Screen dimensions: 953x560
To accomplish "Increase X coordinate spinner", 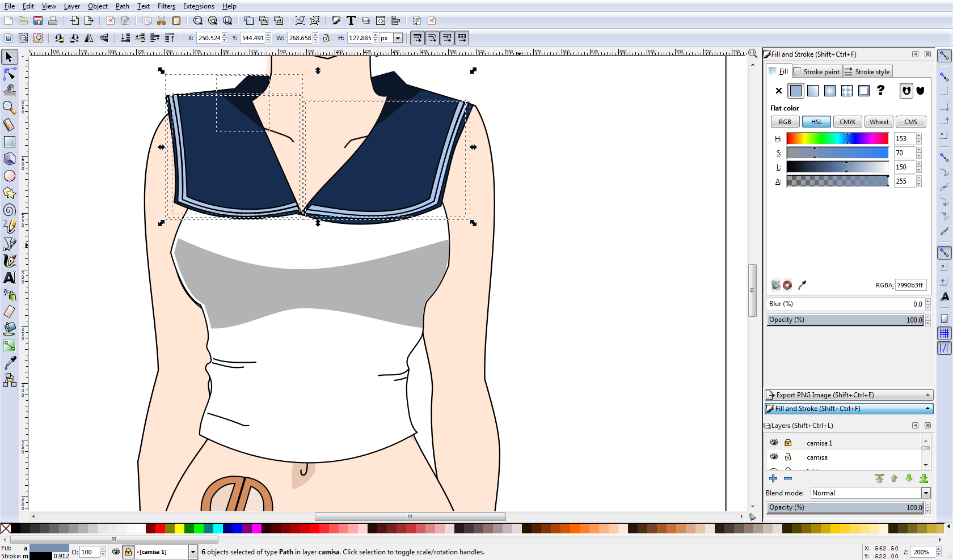I will tap(225, 36).
